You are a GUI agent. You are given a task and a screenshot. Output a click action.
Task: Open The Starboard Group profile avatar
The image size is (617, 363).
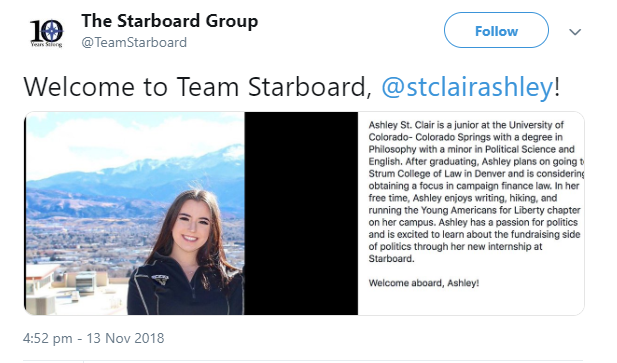[x=46, y=33]
